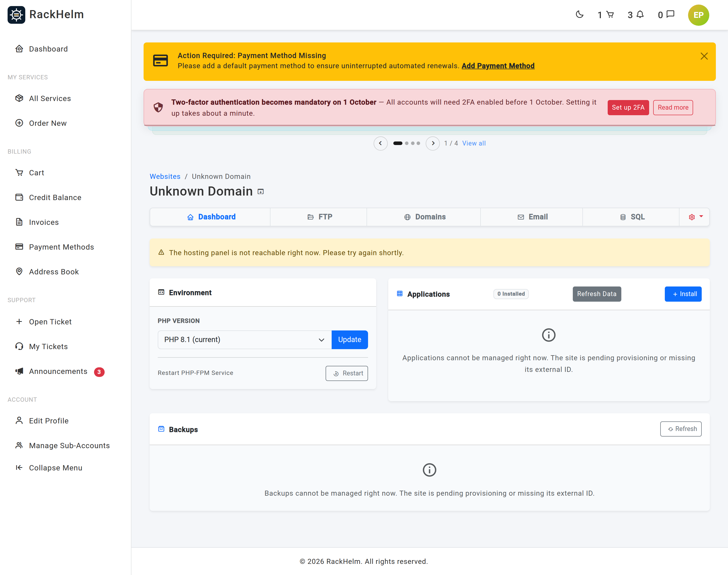Click the Announcements badge showing 3

tap(99, 372)
